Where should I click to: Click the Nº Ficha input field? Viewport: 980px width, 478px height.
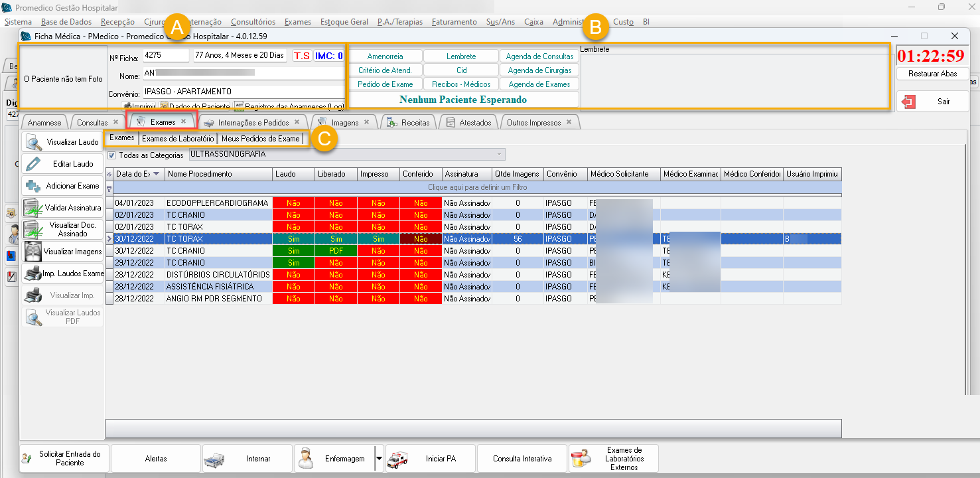click(x=166, y=55)
